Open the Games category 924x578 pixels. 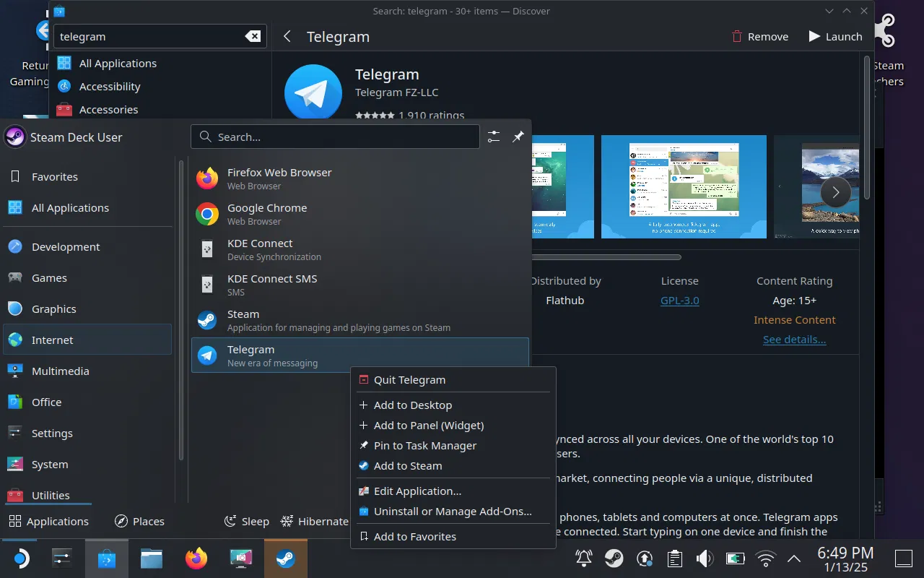point(87,278)
